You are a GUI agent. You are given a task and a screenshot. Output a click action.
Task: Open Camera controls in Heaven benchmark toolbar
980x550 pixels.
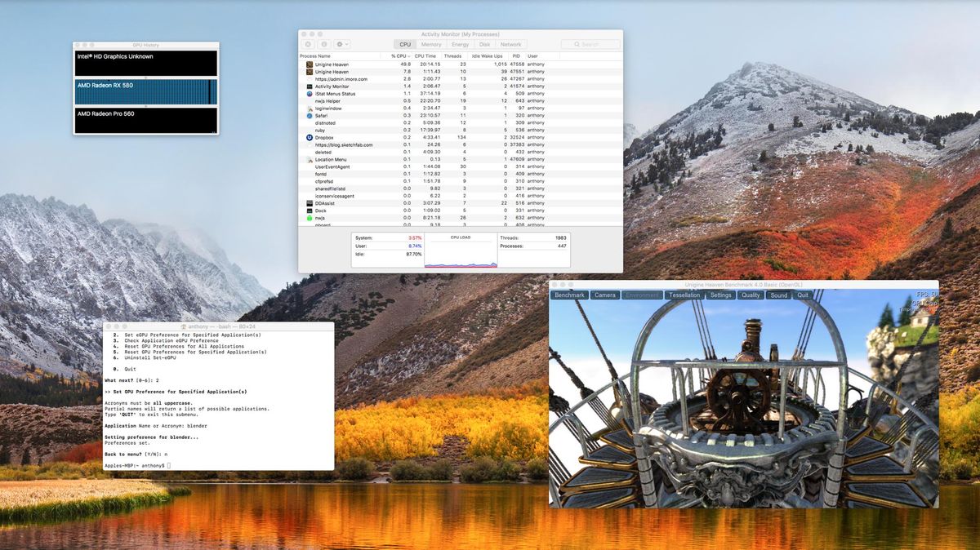(x=605, y=295)
